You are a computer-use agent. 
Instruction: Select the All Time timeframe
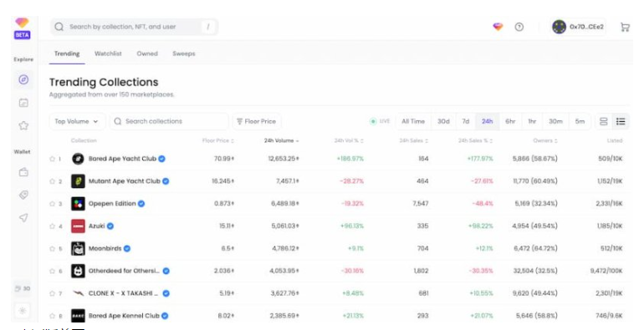tap(413, 121)
